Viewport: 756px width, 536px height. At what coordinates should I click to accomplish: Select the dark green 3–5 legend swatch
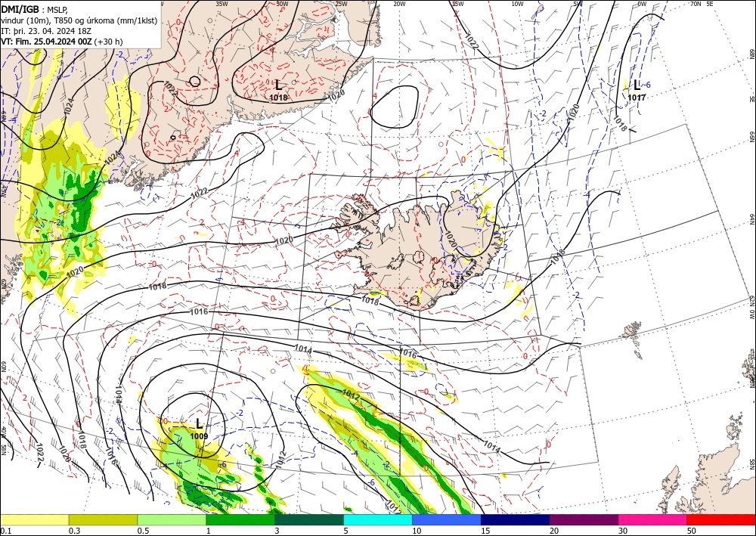click(309, 519)
